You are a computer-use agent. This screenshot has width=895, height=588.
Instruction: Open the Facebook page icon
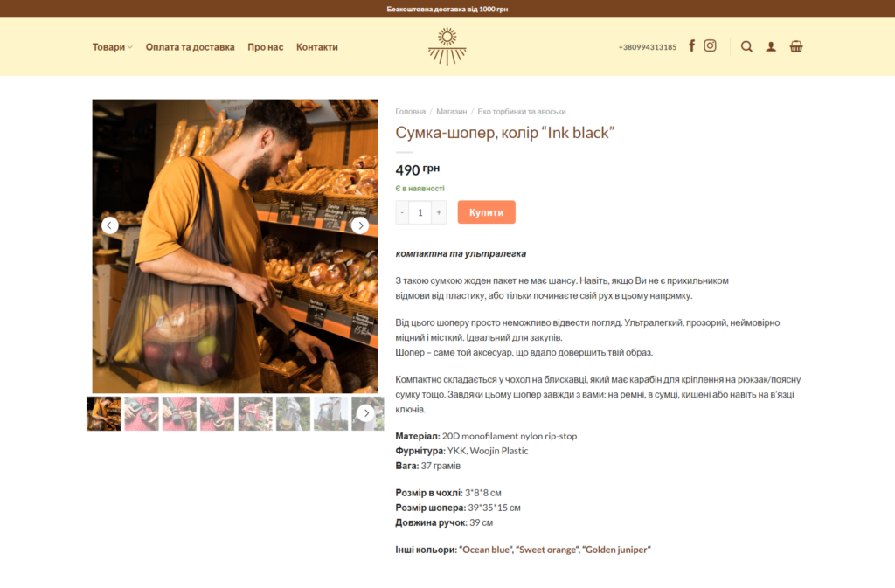pyautogui.click(x=691, y=46)
